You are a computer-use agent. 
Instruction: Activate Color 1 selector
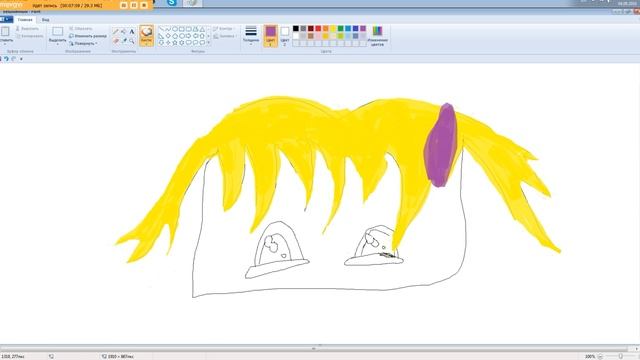pos(271,36)
